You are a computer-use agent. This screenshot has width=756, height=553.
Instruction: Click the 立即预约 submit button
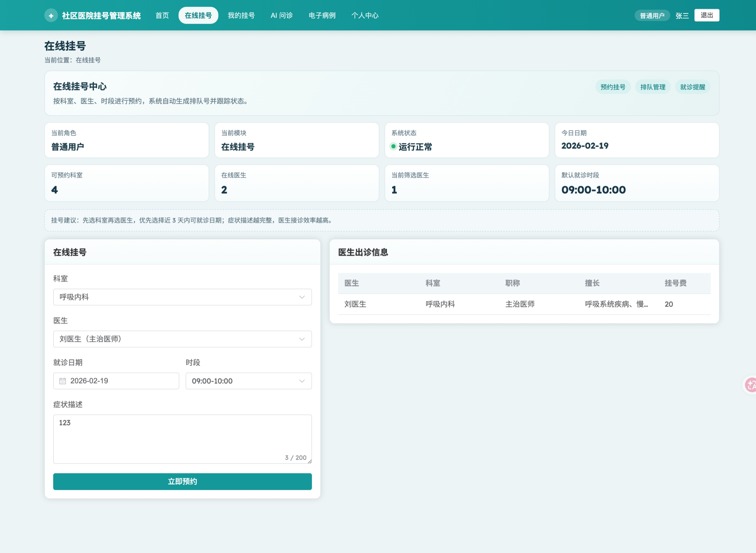[x=182, y=481]
